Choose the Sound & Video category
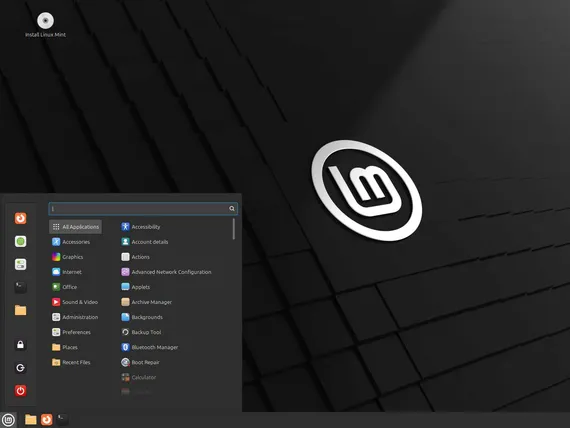The image size is (570, 428). (75, 302)
